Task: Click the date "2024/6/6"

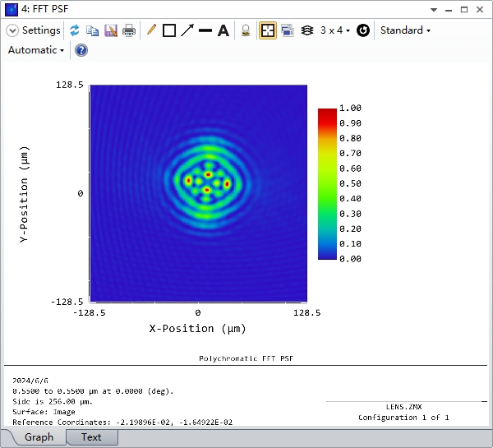Action: 30,381
